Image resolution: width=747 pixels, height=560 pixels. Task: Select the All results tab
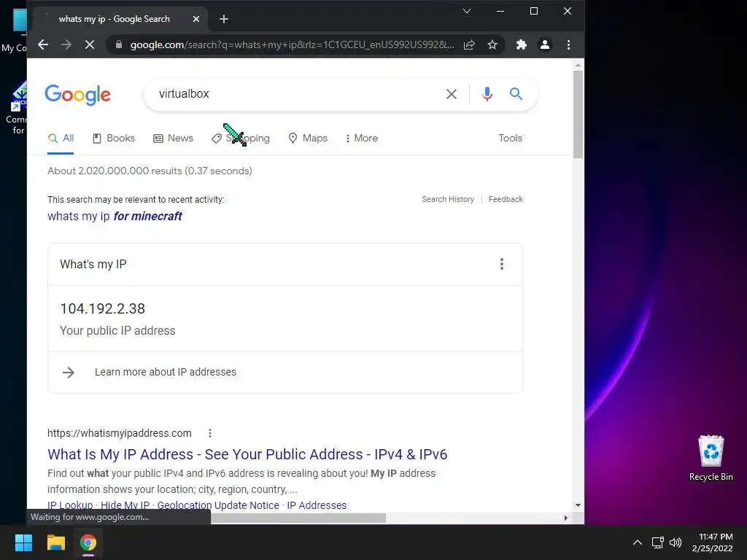pyautogui.click(x=61, y=139)
